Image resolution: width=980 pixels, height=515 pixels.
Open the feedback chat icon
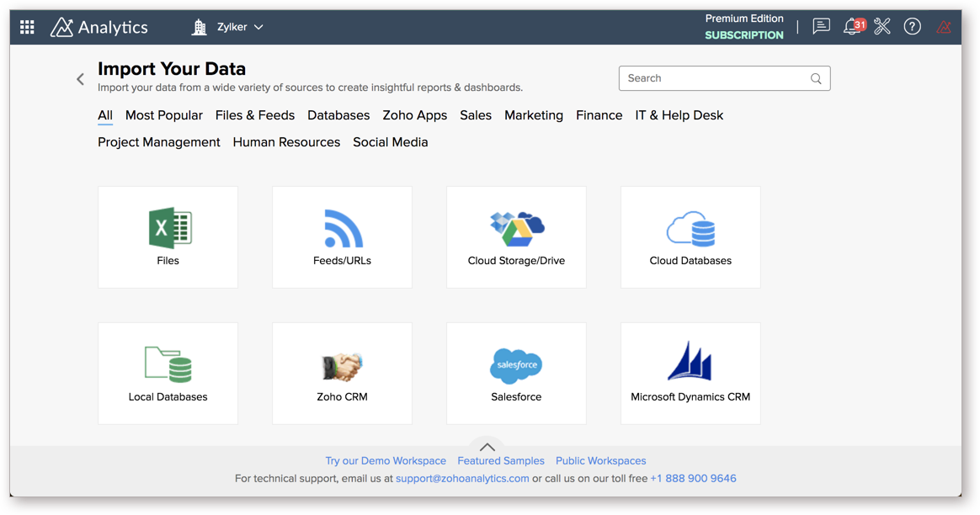pos(821,26)
